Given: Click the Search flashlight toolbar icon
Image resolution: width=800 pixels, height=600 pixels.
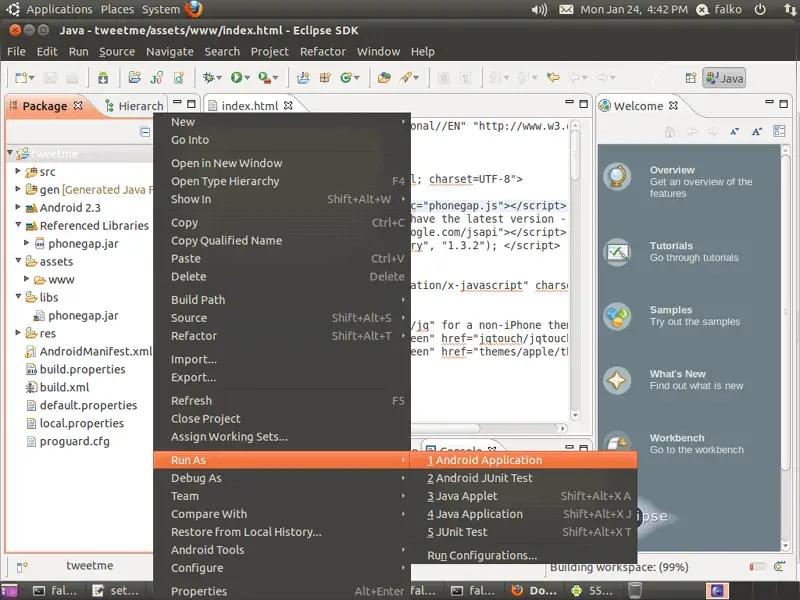Looking at the screenshot, I should click(x=406, y=78).
